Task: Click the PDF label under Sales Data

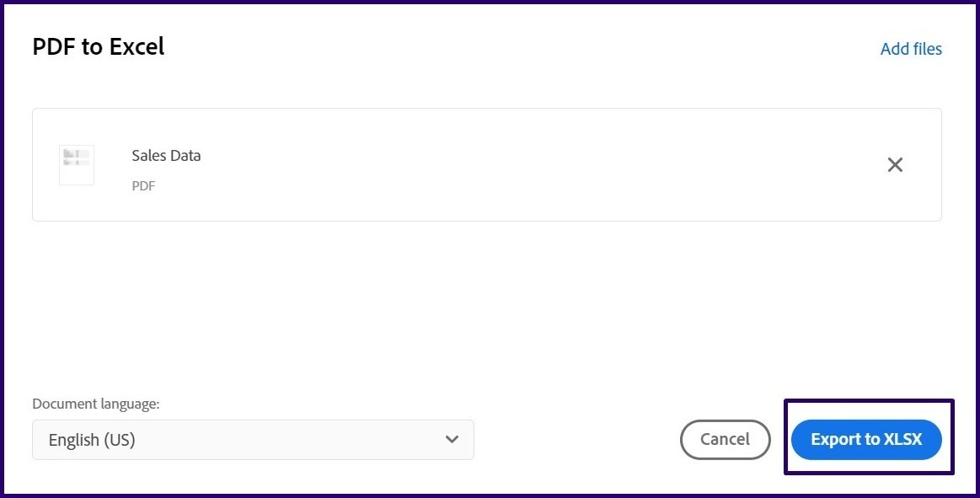Action: point(143,185)
